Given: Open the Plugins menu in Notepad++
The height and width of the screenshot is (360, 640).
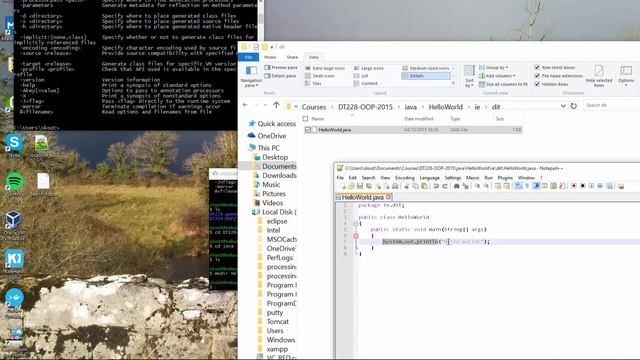Looking at the screenshot, I should pyautogui.click(x=505, y=178).
